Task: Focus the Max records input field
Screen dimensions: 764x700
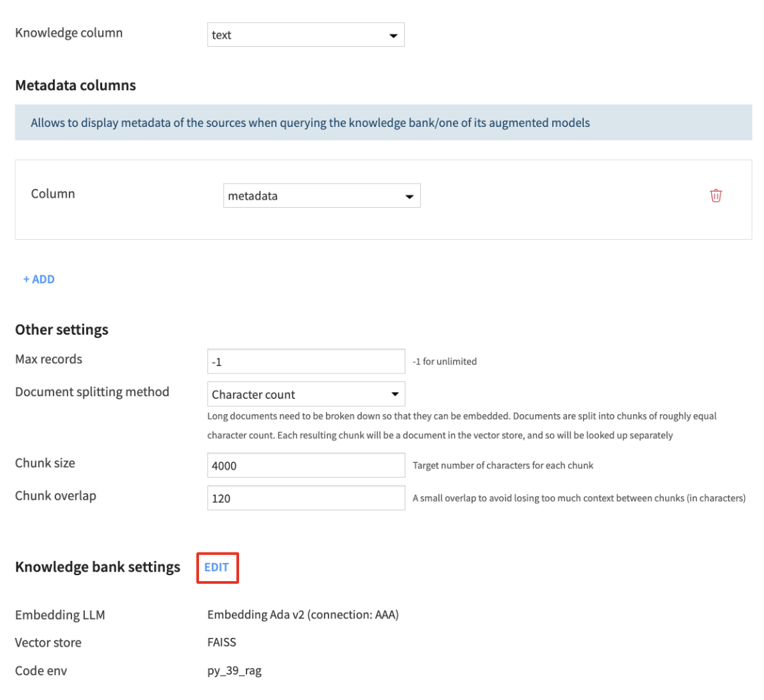Action: 306,361
